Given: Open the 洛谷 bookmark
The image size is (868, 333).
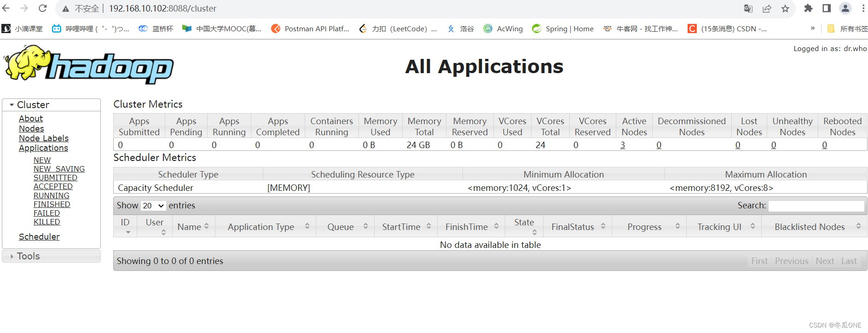Looking at the screenshot, I should [x=461, y=29].
